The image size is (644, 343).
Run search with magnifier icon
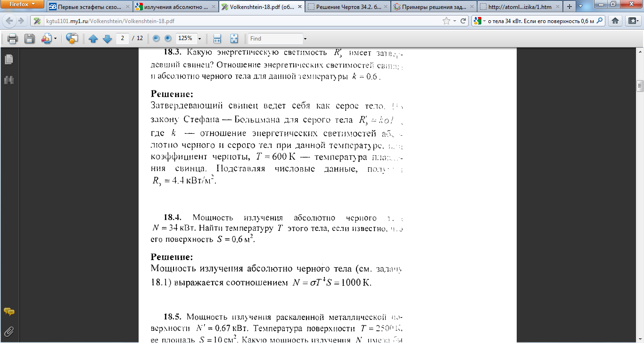(601, 21)
